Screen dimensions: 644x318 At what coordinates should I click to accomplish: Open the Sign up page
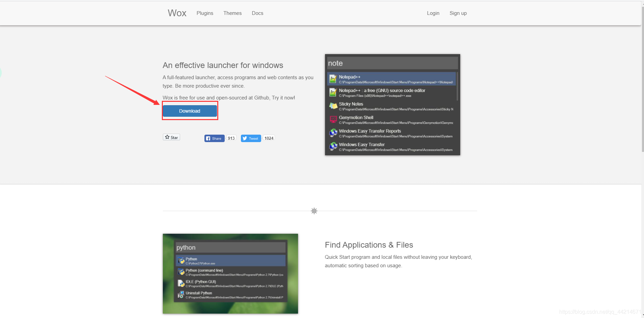coord(458,13)
